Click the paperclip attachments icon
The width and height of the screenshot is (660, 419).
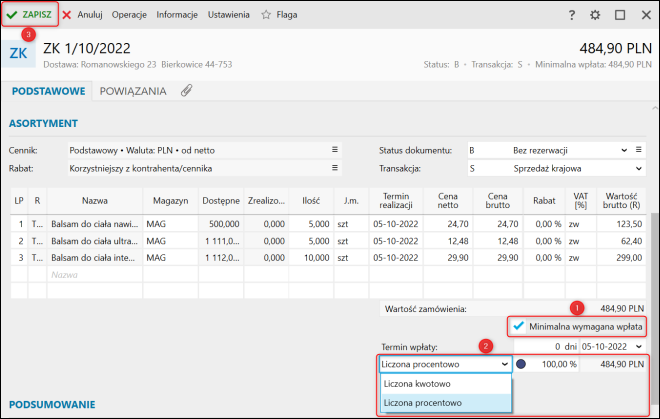[186, 91]
